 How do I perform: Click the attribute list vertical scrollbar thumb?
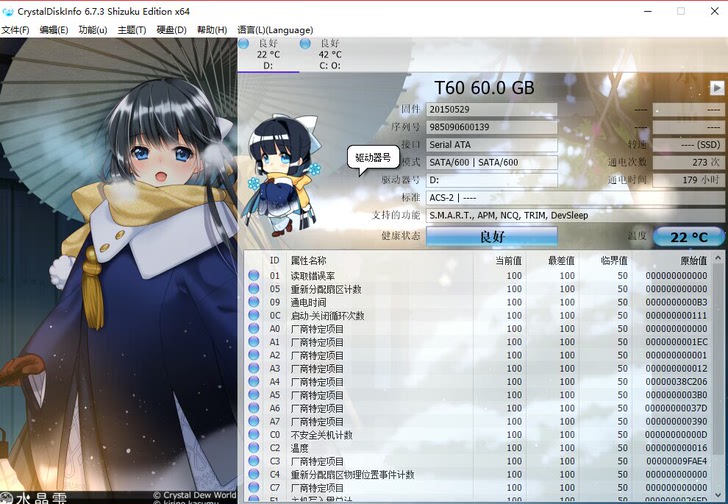click(718, 359)
